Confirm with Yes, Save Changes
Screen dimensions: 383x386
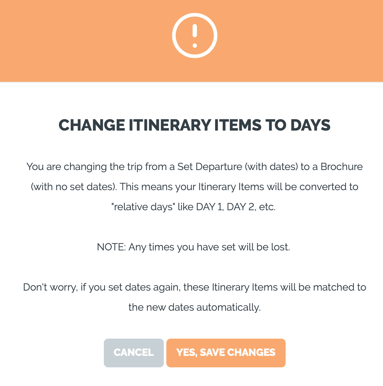226,353
